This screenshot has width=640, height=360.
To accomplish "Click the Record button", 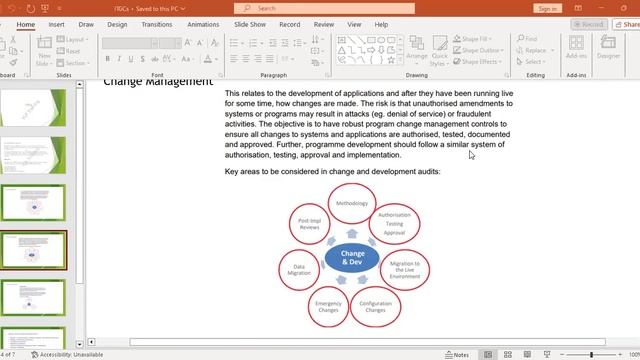I will 589,24.
